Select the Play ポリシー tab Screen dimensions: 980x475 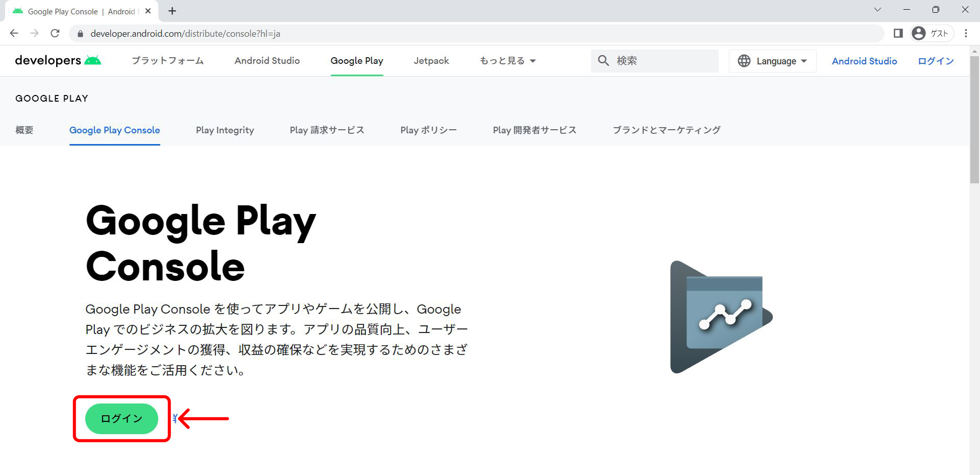(428, 130)
